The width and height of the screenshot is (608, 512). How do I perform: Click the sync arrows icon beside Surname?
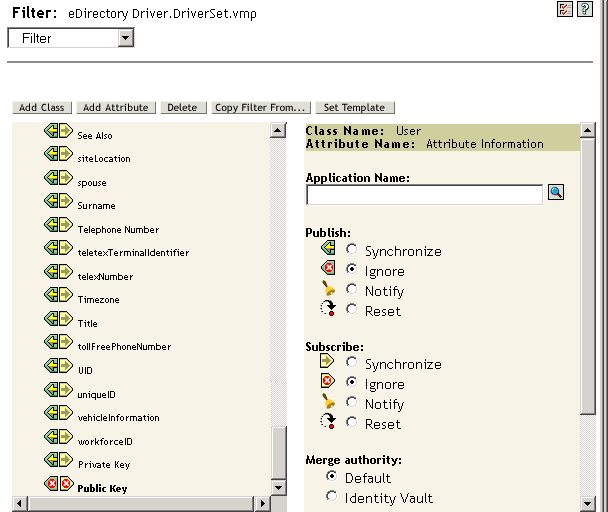[x=58, y=204]
